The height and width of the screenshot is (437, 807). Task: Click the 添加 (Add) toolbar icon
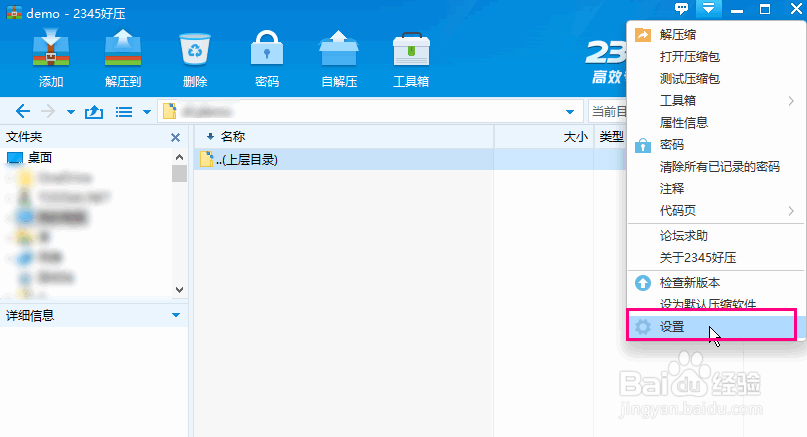click(50, 48)
